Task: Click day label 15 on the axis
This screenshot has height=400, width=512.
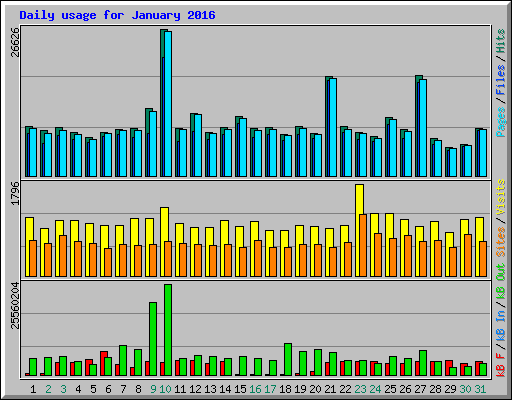Action: tap(240, 389)
